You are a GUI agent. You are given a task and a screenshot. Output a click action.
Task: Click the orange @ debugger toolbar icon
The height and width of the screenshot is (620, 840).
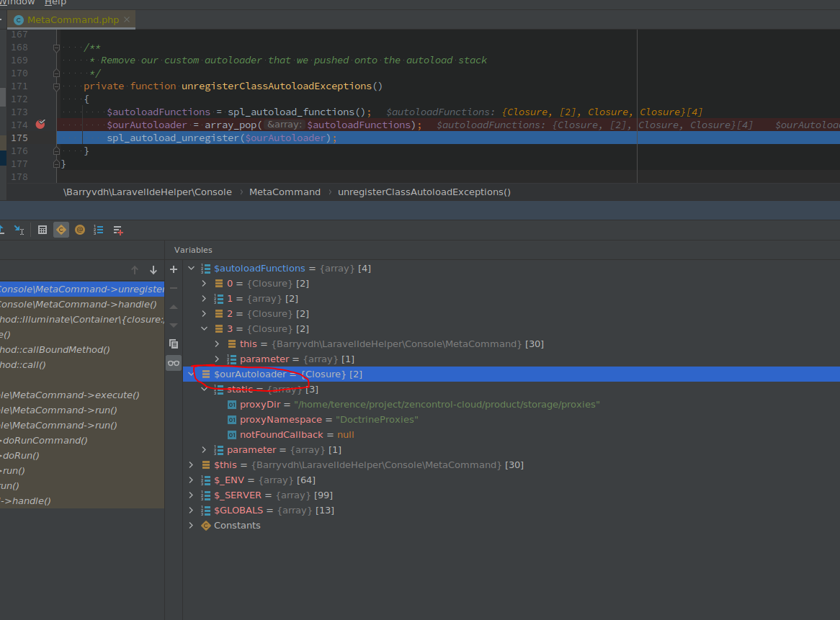(80, 230)
